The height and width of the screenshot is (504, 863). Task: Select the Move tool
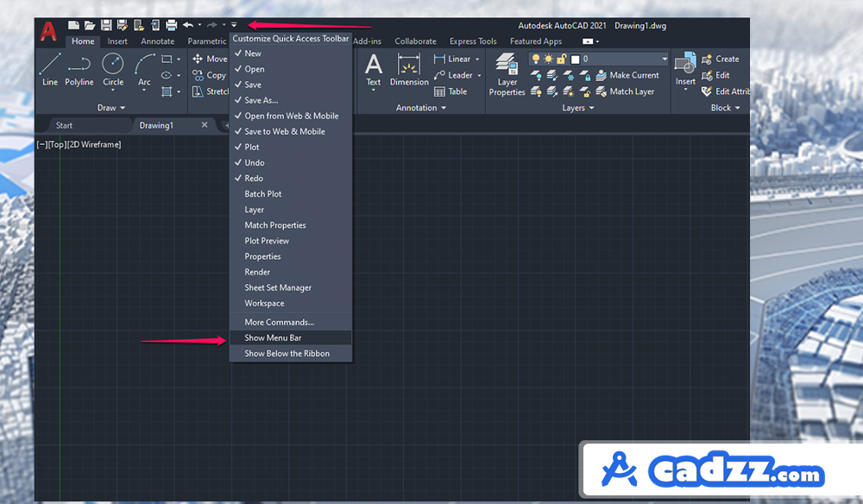[x=210, y=59]
